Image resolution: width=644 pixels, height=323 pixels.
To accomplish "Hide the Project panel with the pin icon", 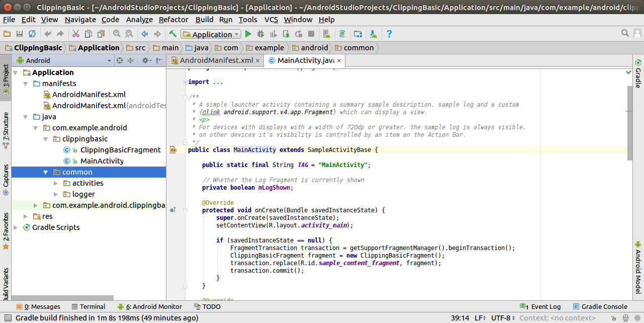I will [159, 60].
